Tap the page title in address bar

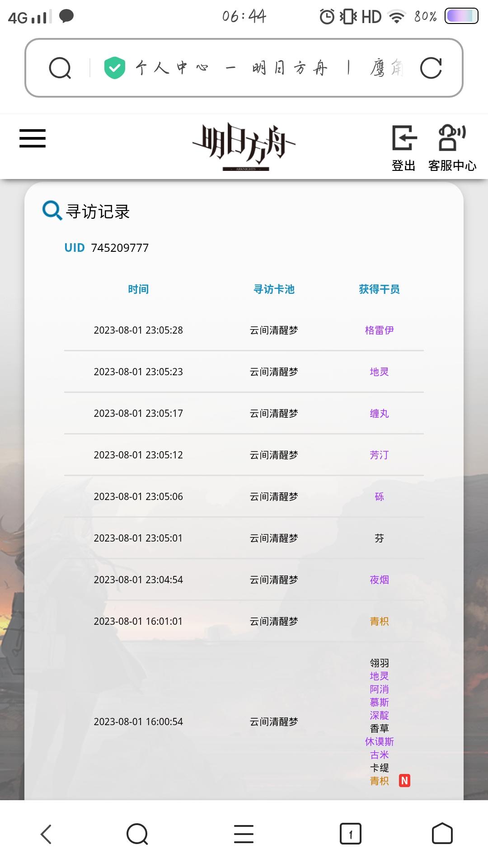click(x=269, y=68)
